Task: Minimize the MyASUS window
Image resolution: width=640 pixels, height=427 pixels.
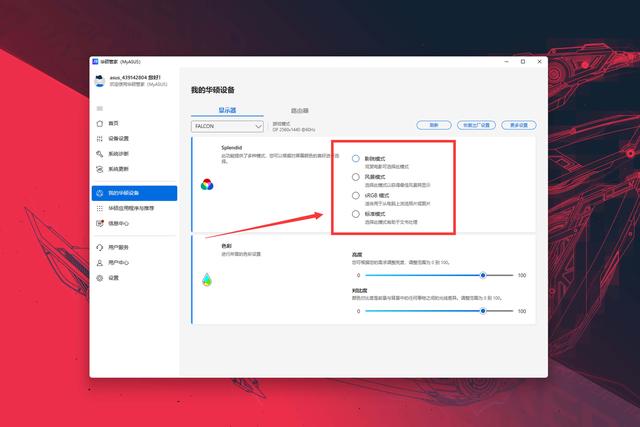Action: [x=507, y=62]
